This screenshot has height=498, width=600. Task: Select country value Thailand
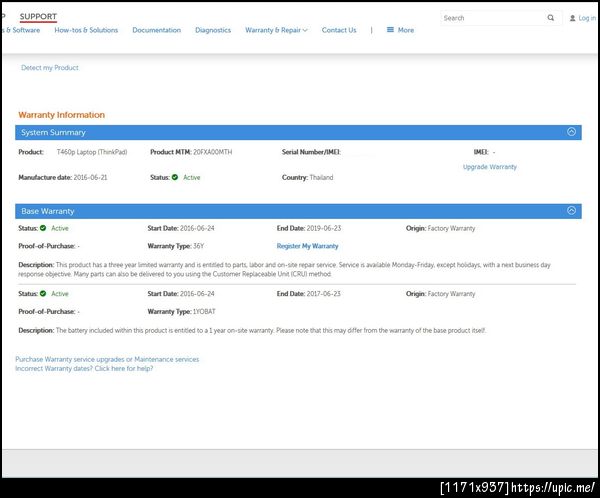coord(321,177)
